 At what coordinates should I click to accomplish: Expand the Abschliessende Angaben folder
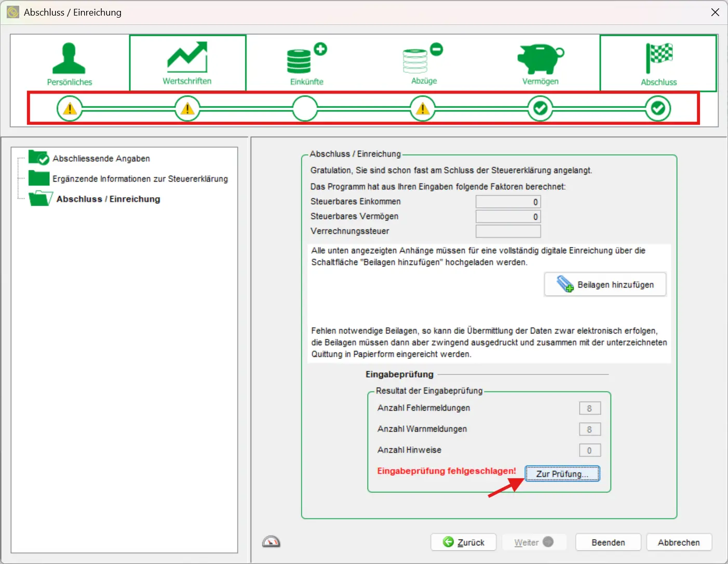39,158
